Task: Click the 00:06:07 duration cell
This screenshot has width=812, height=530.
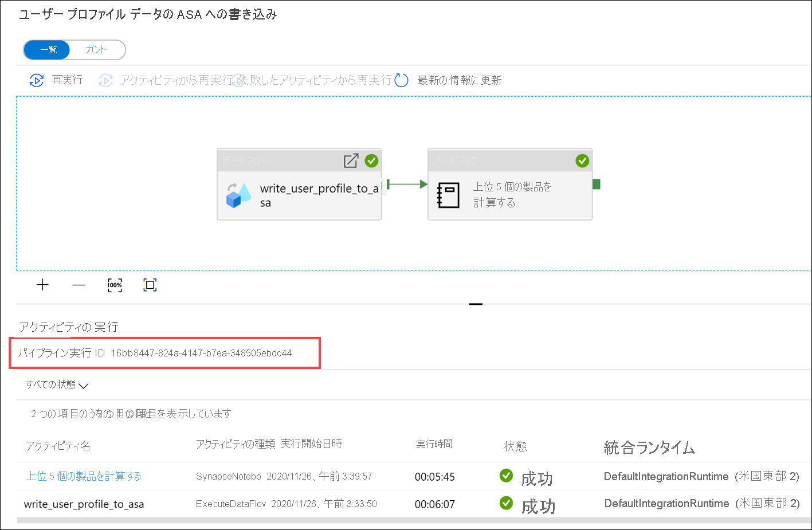Action: point(435,504)
